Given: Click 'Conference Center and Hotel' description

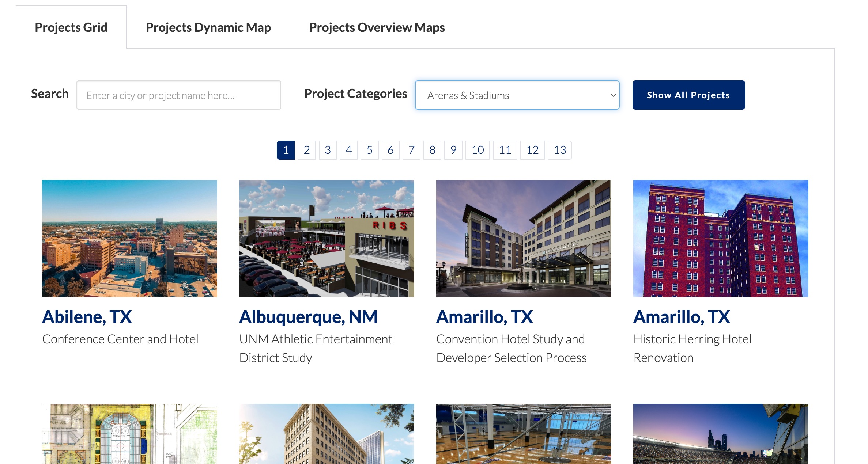Looking at the screenshot, I should tap(120, 339).
